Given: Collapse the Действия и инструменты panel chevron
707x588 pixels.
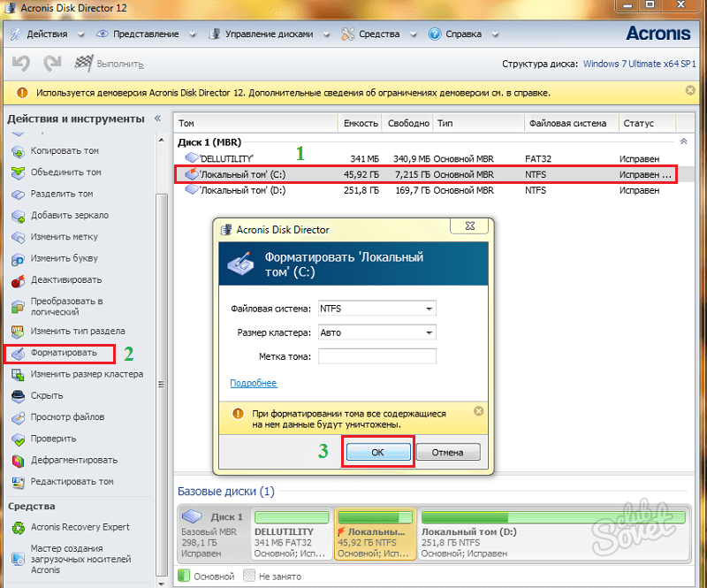Looking at the screenshot, I should click(x=158, y=118).
